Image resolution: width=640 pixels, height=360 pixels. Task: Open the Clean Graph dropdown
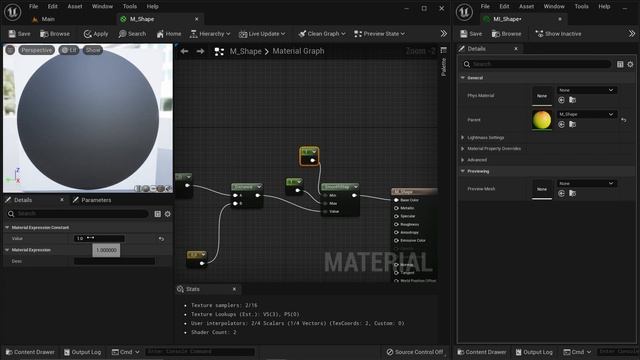[322, 34]
